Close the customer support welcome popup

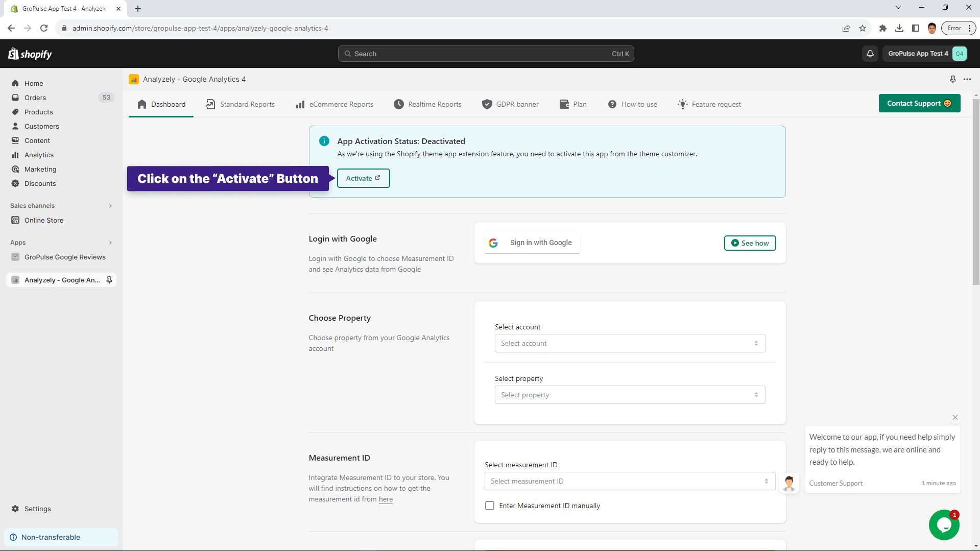[x=955, y=417]
